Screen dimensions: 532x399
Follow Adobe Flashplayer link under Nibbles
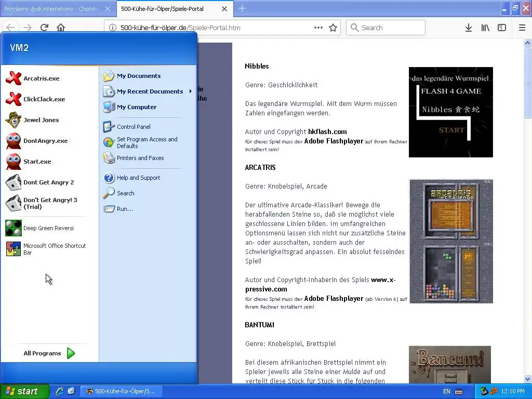tap(334, 141)
